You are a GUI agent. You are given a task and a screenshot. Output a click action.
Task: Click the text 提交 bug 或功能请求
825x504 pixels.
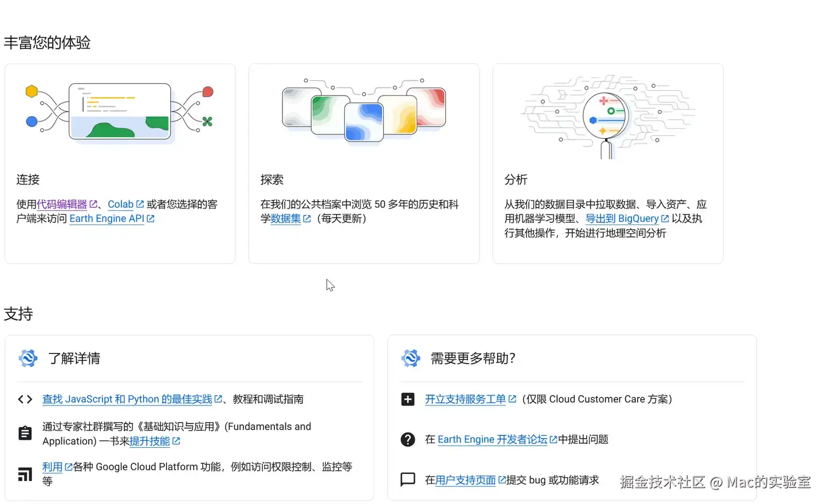[x=553, y=480]
